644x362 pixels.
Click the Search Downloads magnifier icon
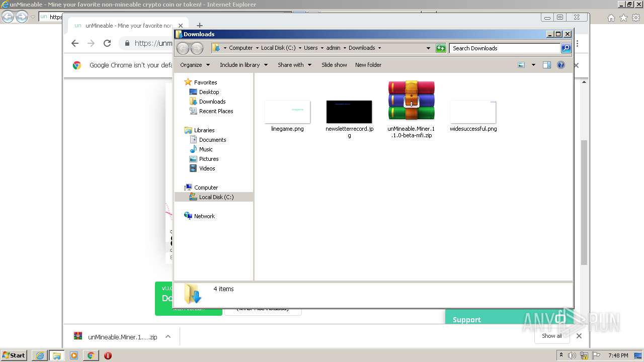pos(566,48)
